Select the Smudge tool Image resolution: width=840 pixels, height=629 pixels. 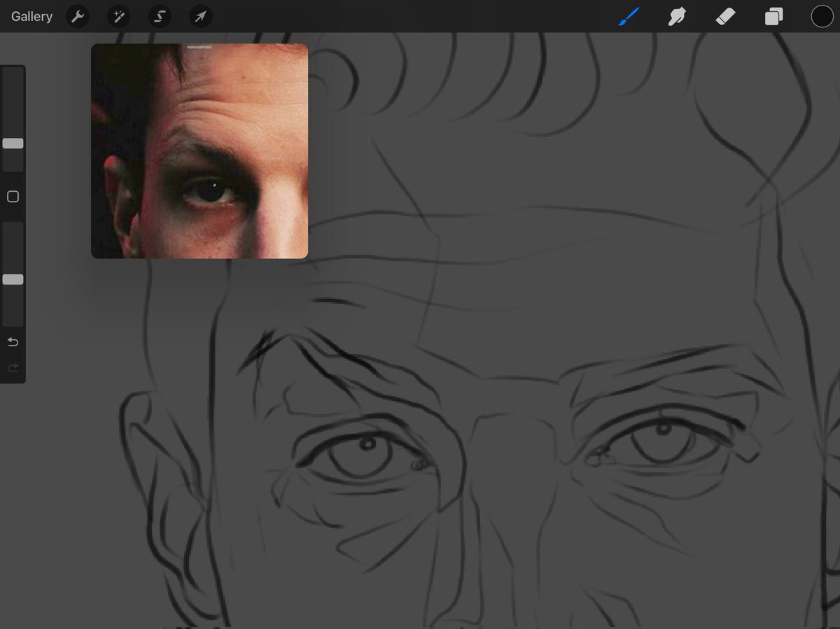pyautogui.click(x=677, y=16)
